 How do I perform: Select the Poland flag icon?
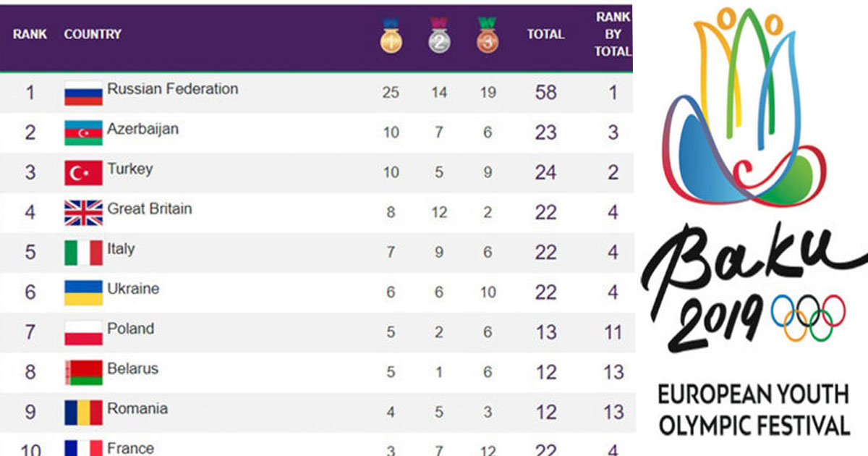click(83, 333)
